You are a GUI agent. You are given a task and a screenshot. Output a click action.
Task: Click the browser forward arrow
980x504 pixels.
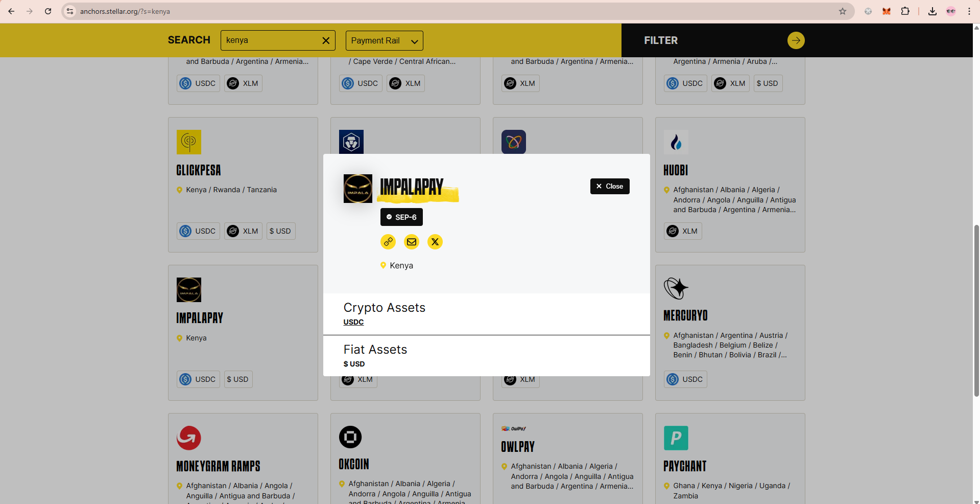(30, 11)
